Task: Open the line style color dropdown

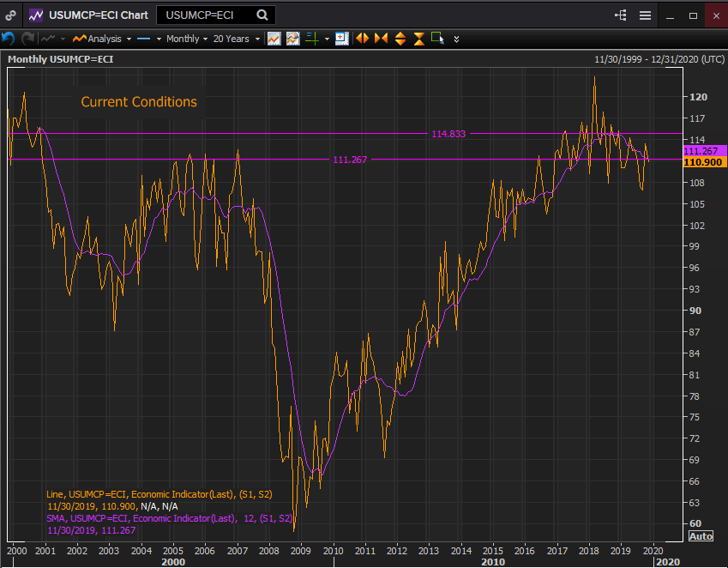Action: [149, 39]
